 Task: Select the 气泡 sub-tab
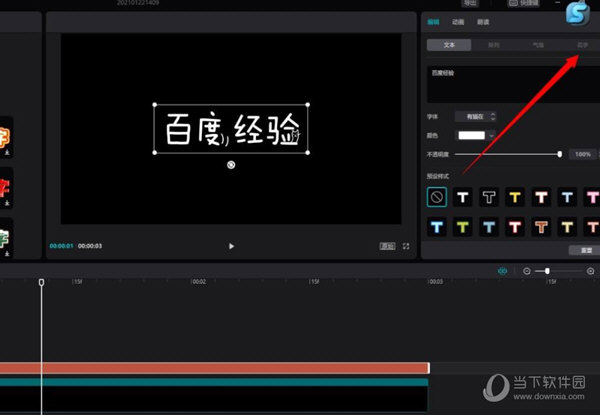538,45
